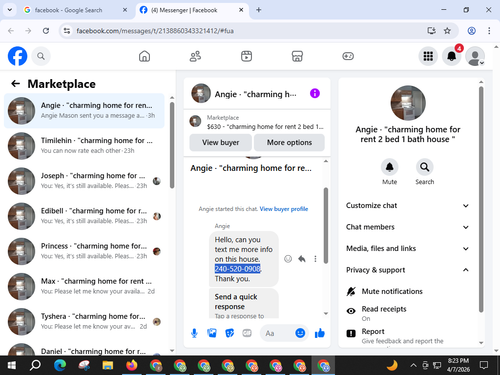Open the Chrome profile icon
500x375 pixels.
[471, 31]
